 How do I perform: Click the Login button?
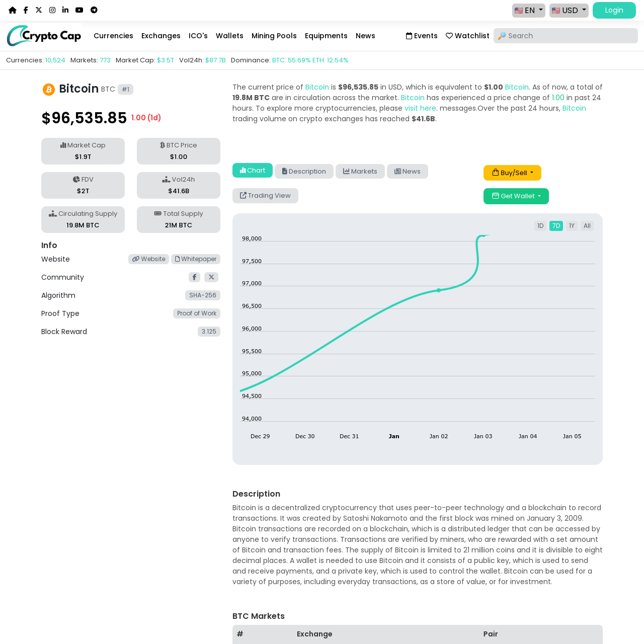[614, 10]
